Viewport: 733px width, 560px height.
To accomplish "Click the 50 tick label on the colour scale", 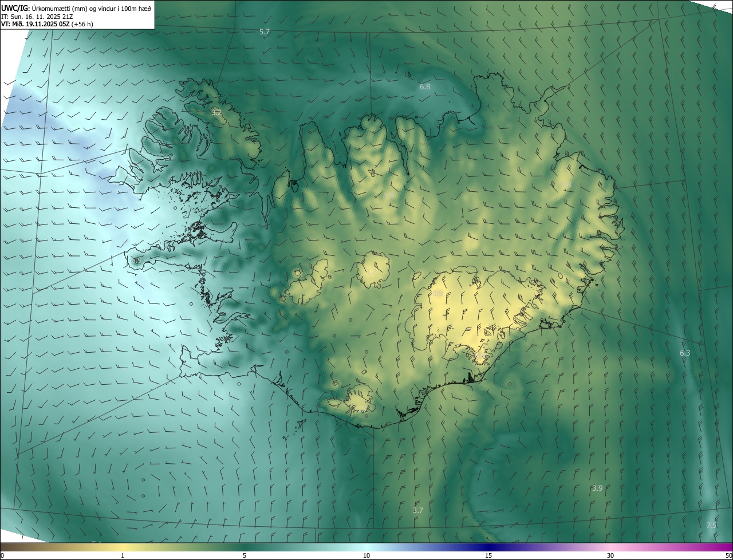I will tap(729, 556).
